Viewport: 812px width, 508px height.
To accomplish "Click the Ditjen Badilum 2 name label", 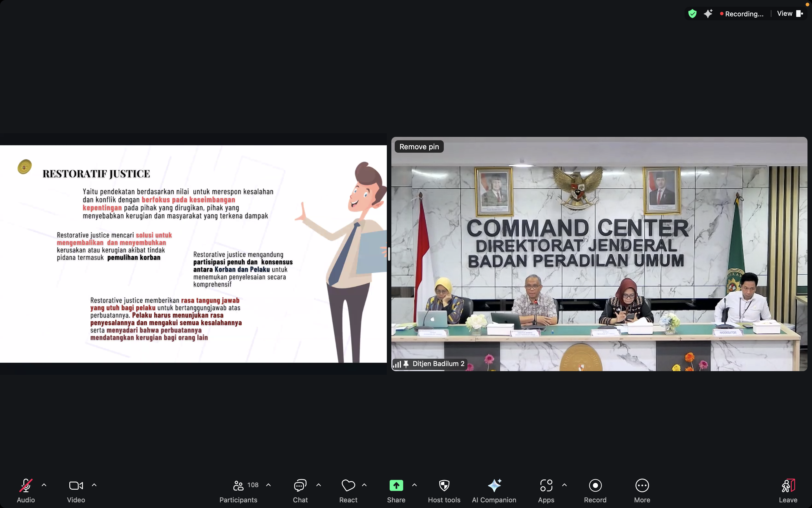I will click(x=438, y=364).
